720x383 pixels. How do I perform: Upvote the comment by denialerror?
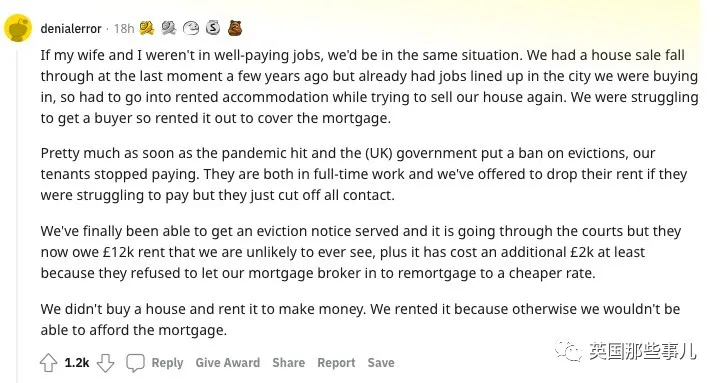(48, 363)
